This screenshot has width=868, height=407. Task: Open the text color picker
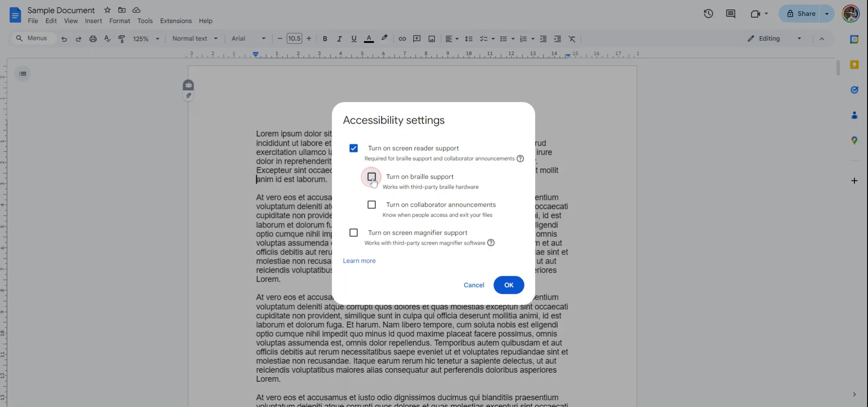[369, 39]
